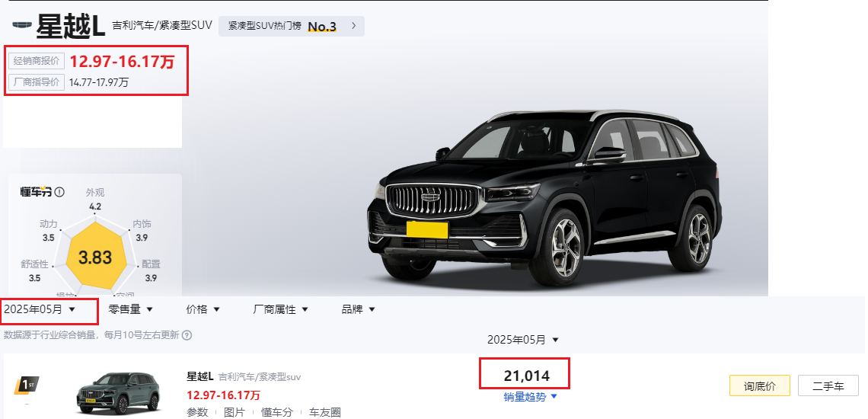Viewport: 868px width, 419px height.
Task: Click the 1st rank badge icon
Action: [26, 384]
